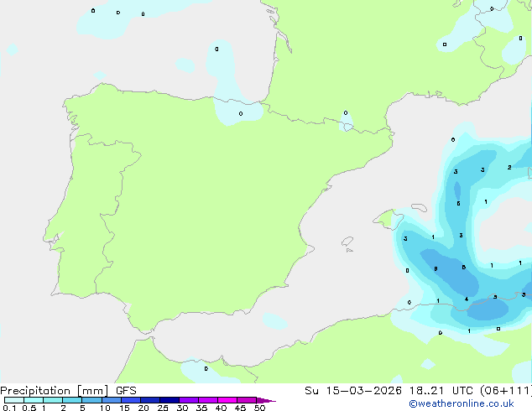Click the '25' legend scale label

(163, 408)
